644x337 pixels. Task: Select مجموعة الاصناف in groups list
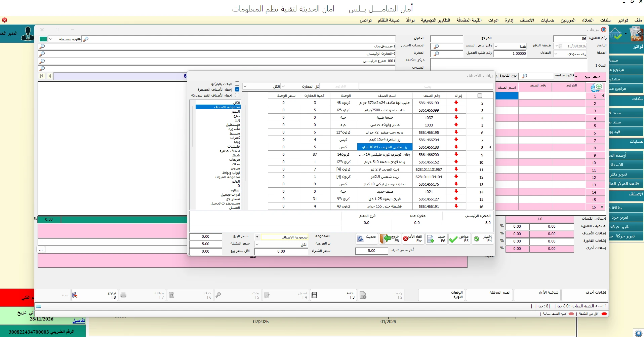(x=218, y=107)
